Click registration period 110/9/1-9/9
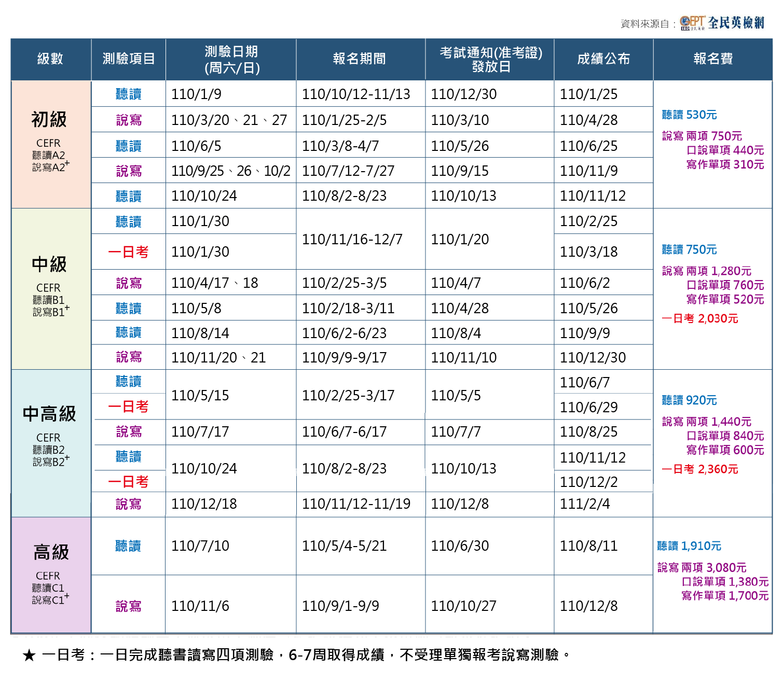Viewport: 784px width, 684px height. 340,606
